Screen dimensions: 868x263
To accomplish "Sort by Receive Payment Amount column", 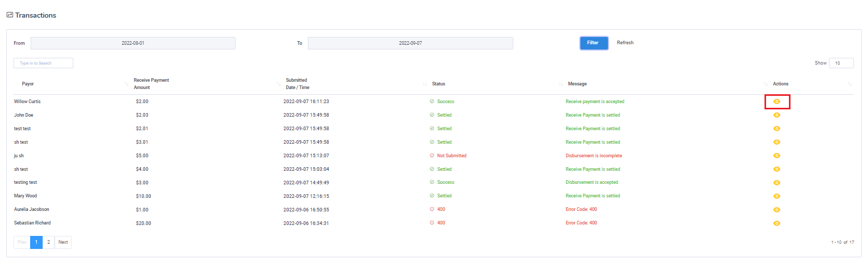I will tap(151, 84).
